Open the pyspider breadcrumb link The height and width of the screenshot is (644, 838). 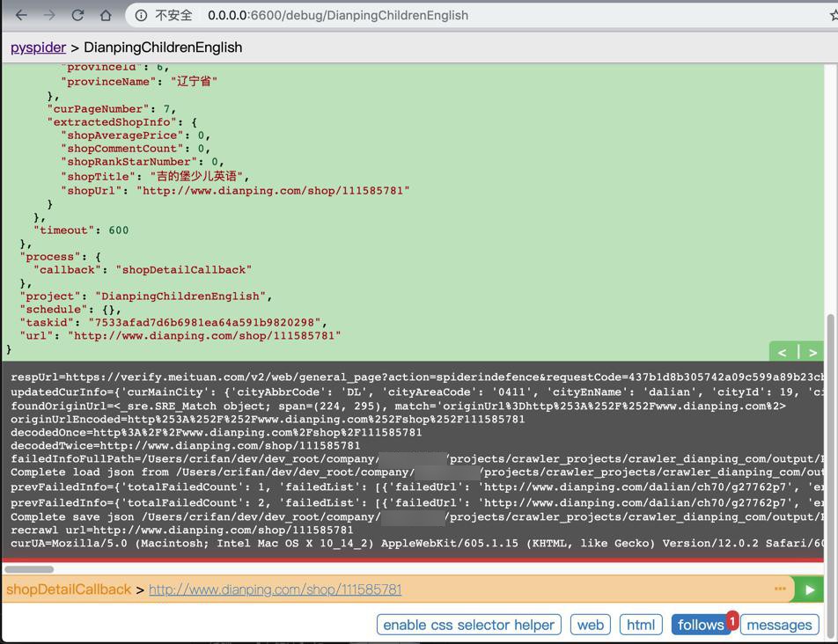pyautogui.click(x=38, y=48)
